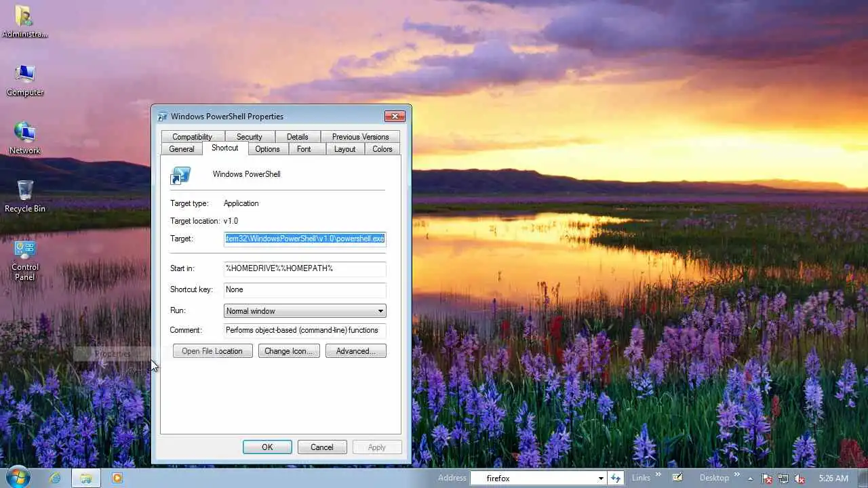
Task: Click the Desktop toolbar label
Action: click(714, 478)
